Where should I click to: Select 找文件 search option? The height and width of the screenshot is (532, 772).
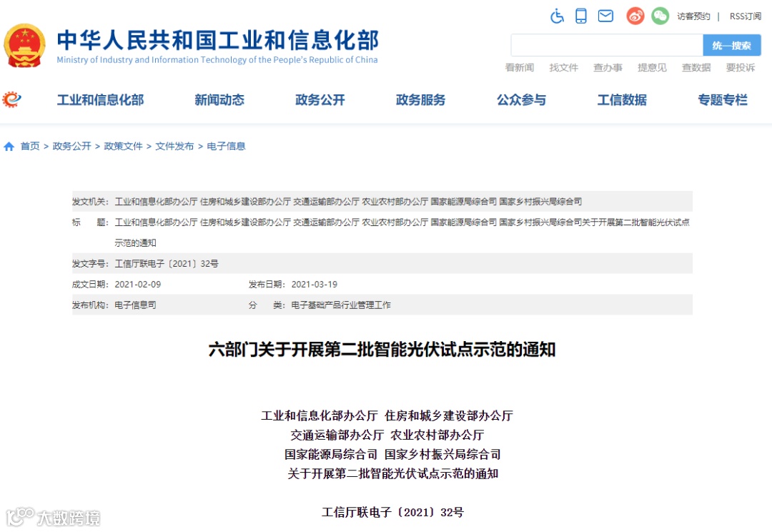564,67
